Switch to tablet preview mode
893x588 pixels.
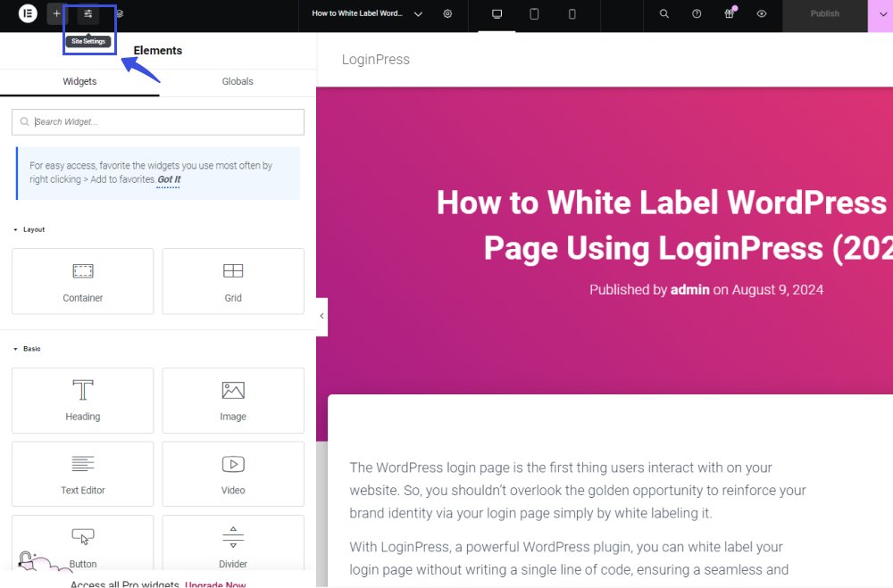(x=534, y=13)
